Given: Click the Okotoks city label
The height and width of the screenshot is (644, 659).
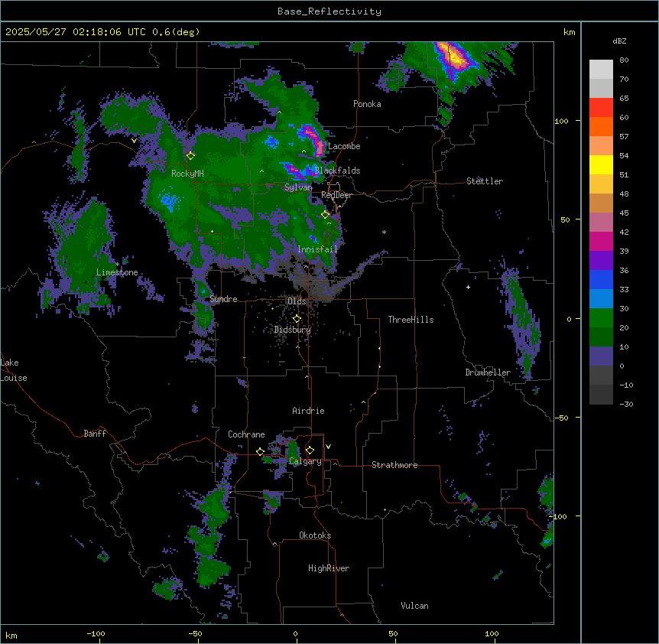Looking at the screenshot, I should 315,535.
